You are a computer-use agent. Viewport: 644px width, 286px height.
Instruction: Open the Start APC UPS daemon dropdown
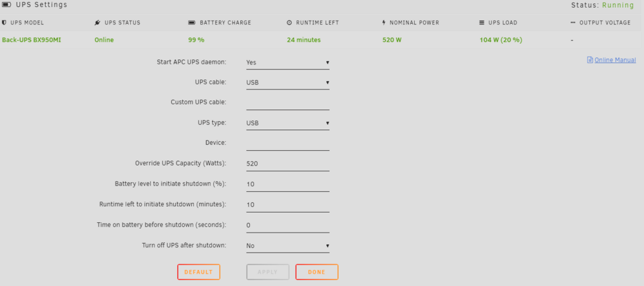pyautogui.click(x=287, y=62)
